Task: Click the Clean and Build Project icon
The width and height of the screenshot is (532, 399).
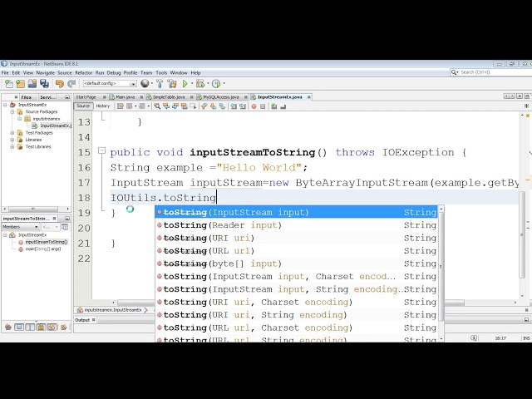Action: (172, 83)
